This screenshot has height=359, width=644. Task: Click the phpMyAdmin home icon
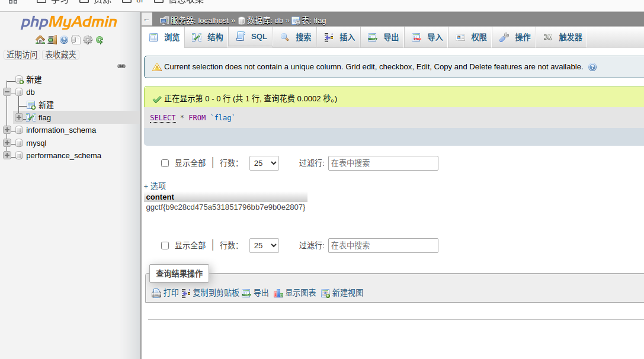click(40, 40)
